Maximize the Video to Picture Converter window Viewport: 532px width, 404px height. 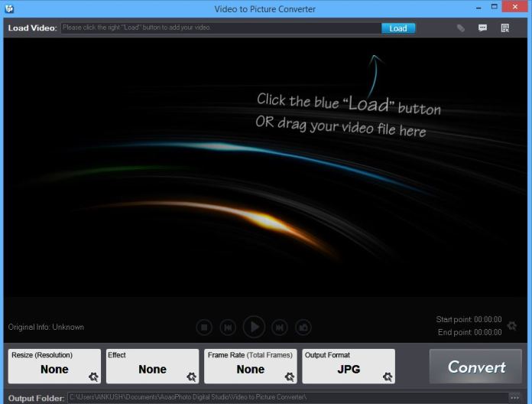point(495,7)
